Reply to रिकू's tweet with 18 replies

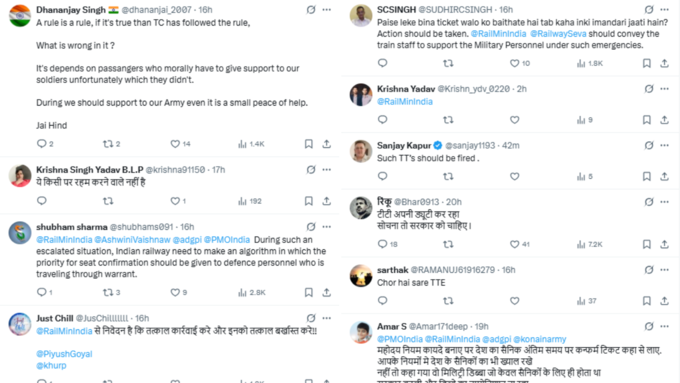click(382, 244)
